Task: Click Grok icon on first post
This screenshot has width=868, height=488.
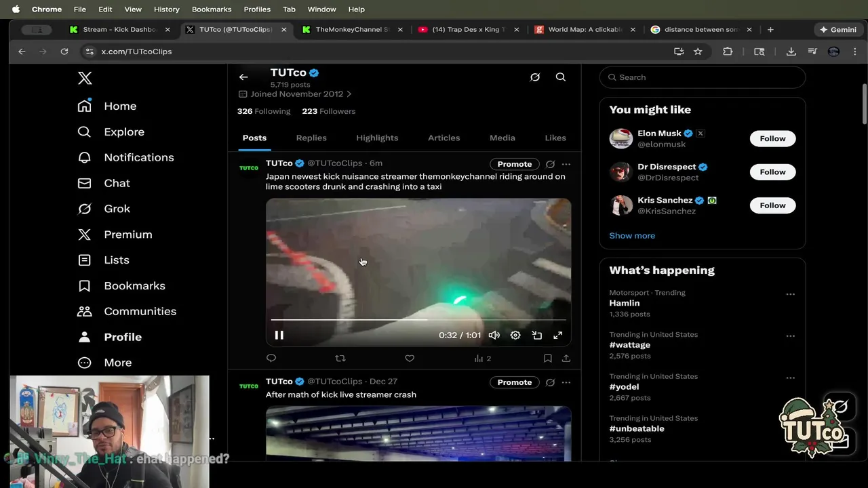Action: coord(551,164)
